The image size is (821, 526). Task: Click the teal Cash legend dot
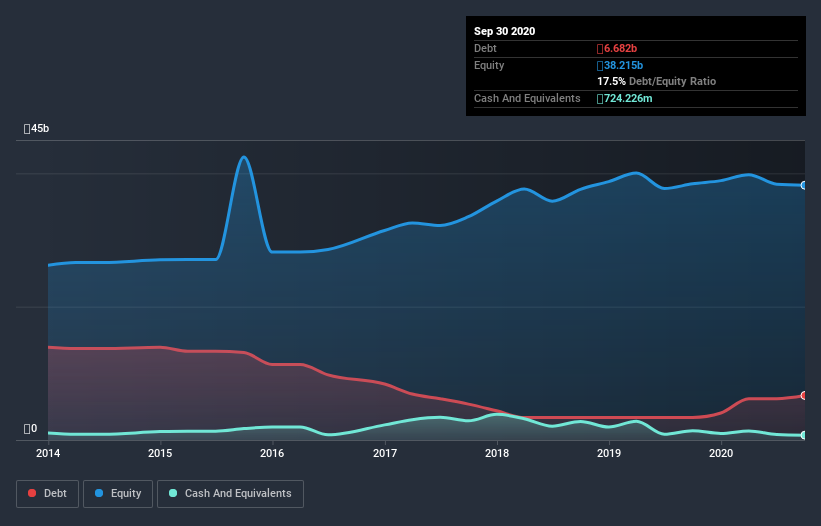point(173,493)
